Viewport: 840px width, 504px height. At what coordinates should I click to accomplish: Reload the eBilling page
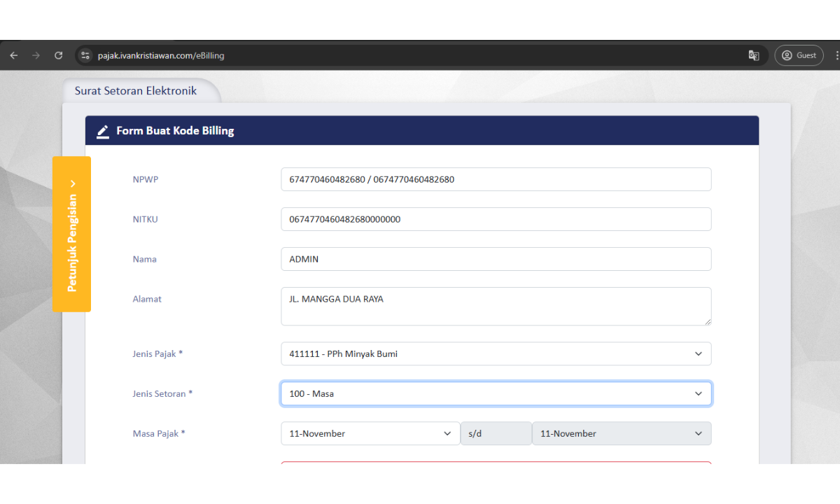click(x=59, y=55)
